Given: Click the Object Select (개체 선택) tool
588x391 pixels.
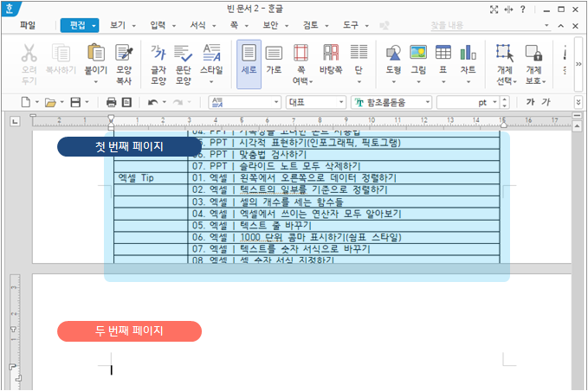Looking at the screenshot, I should pos(505,53).
